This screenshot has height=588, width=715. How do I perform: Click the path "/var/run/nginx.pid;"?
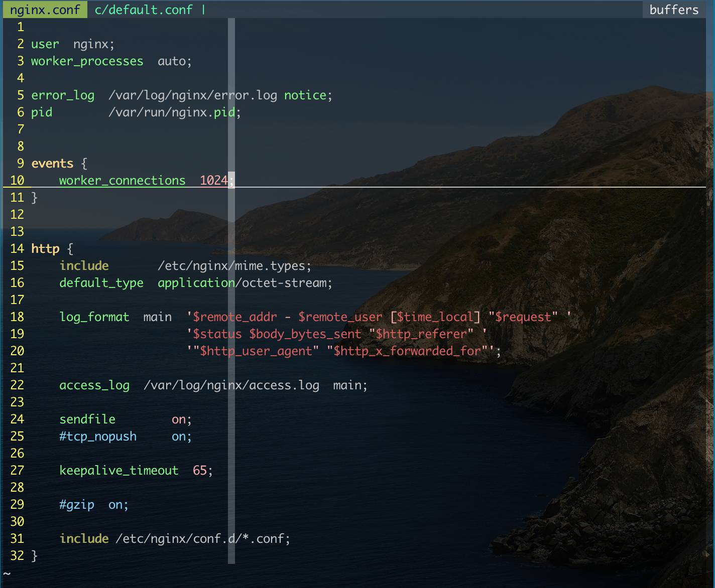(x=175, y=112)
